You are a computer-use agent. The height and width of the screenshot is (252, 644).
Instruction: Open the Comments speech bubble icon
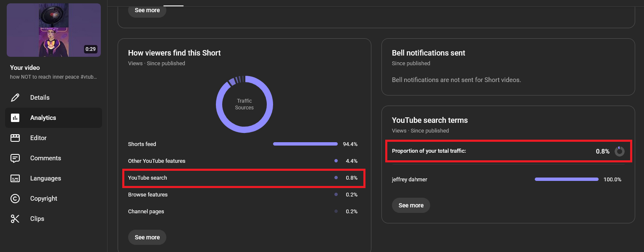(15, 158)
